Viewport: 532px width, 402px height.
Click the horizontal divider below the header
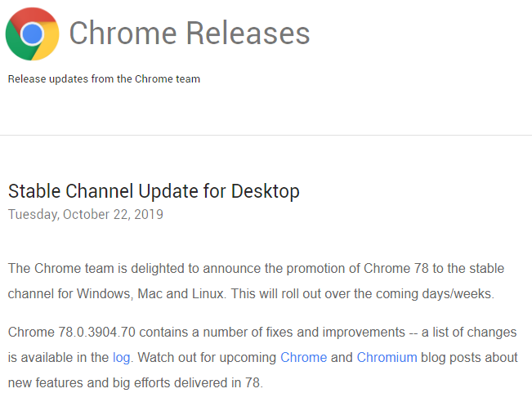tap(266, 135)
